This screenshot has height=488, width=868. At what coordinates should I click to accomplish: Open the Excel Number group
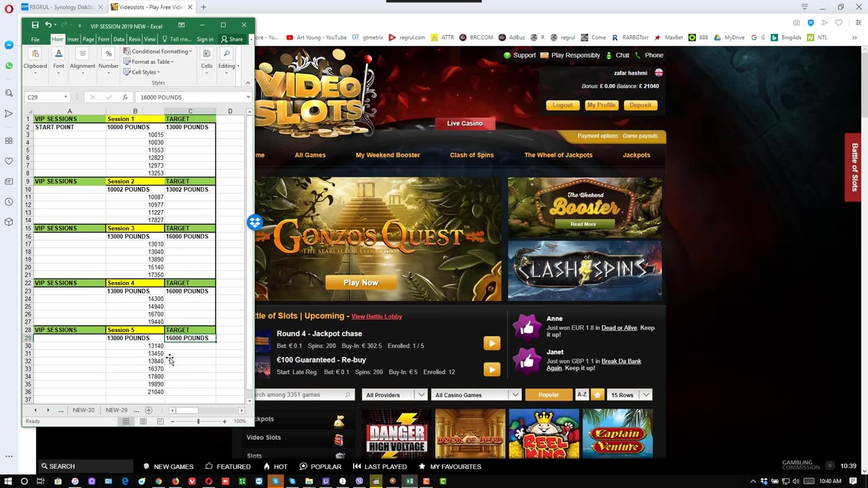[x=108, y=60]
